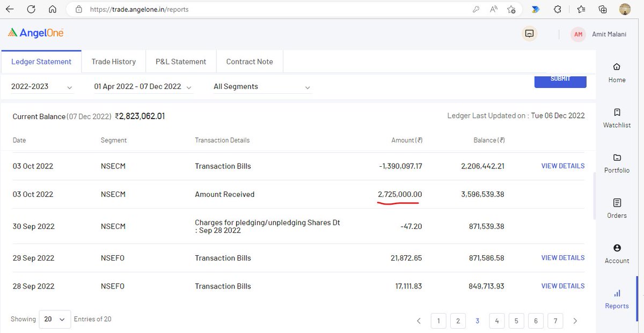Select current page 3
Image resolution: width=644 pixels, height=333 pixels.
477,321
